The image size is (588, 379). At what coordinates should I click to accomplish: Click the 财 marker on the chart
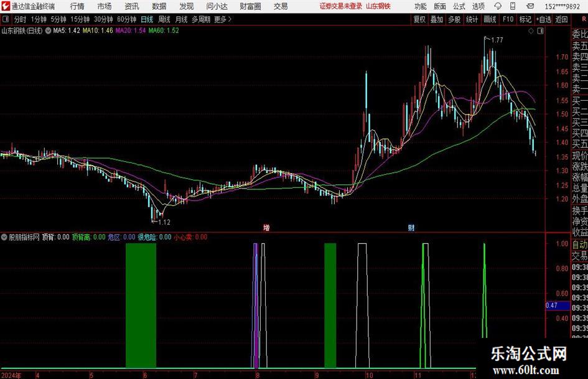pyautogui.click(x=411, y=227)
